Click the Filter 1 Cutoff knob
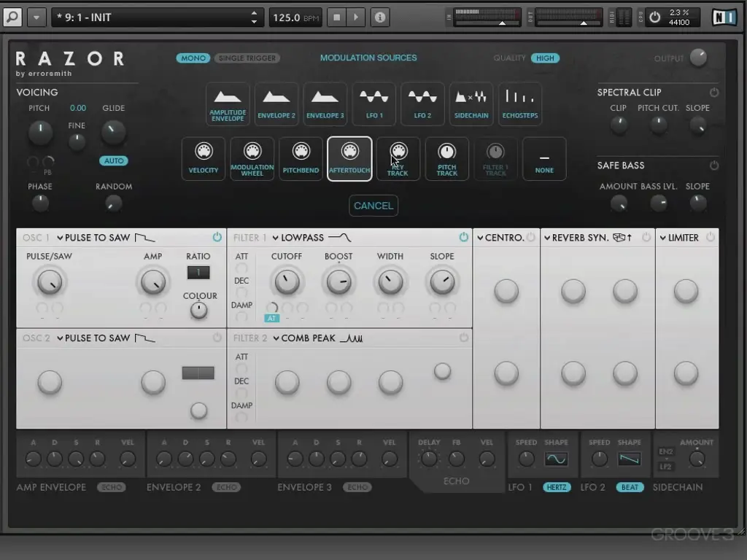The image size is (747, 560). [x=286, y=282]
